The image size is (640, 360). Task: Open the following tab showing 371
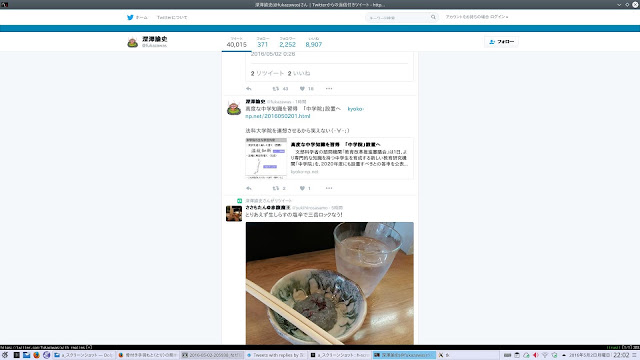coord(262,42)
